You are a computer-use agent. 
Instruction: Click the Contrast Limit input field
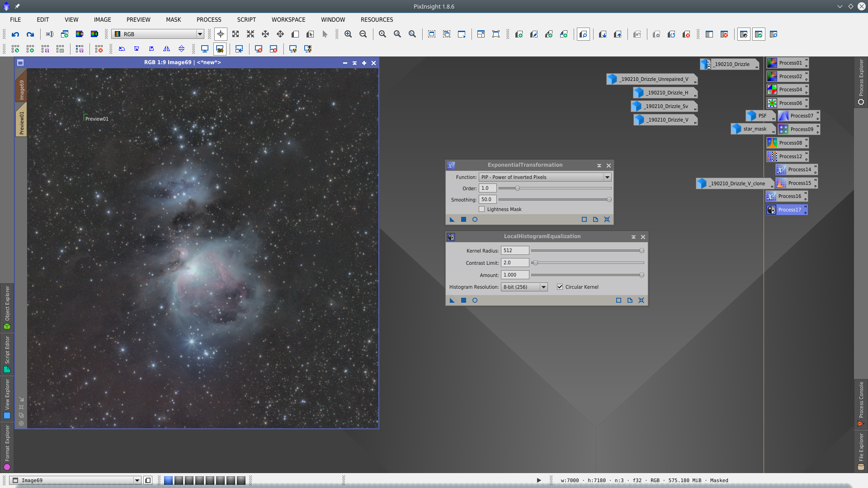[514, 263]
